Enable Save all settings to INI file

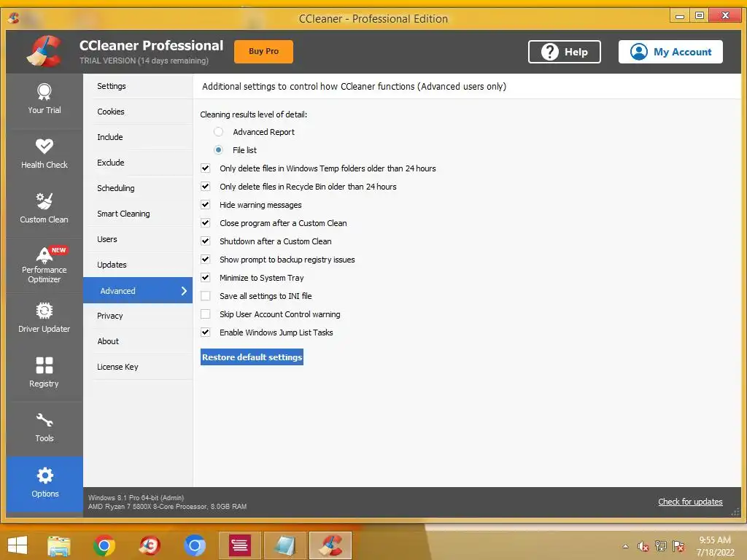205,296
